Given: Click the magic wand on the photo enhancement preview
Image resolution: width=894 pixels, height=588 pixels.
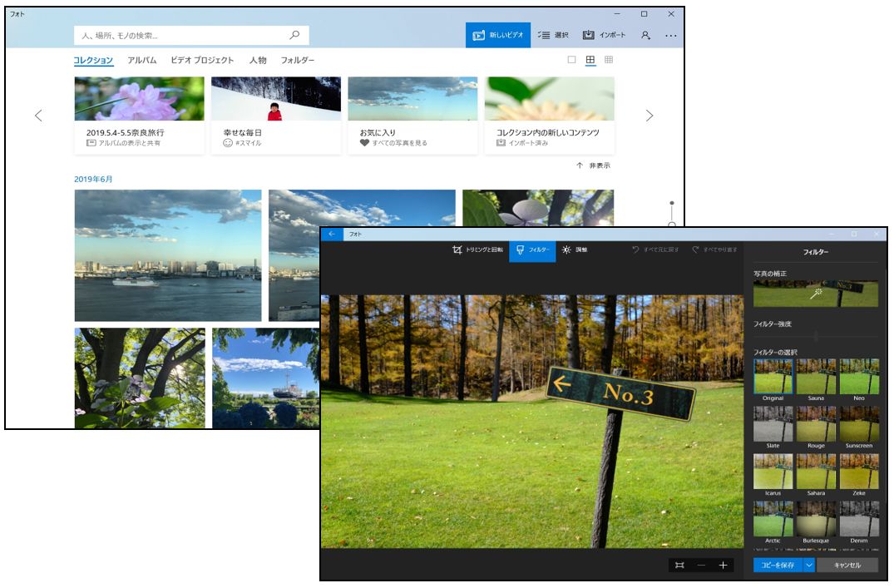Looking at the screenshot, I should [816, 294].
